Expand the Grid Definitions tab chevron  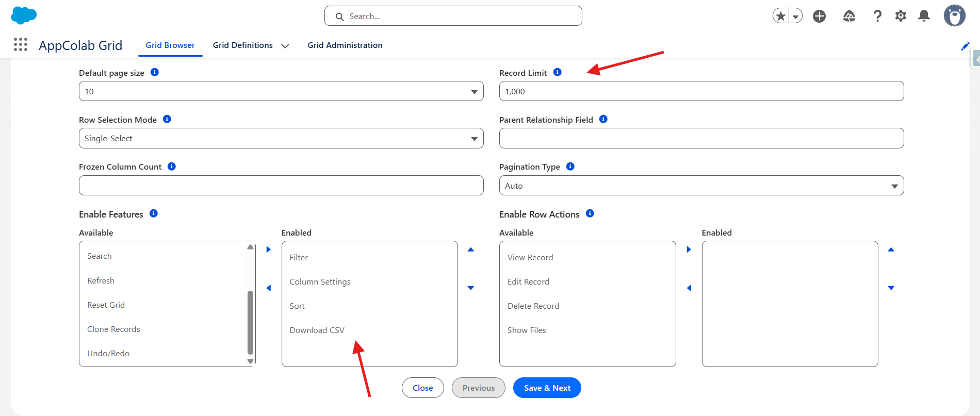point(285,46)
